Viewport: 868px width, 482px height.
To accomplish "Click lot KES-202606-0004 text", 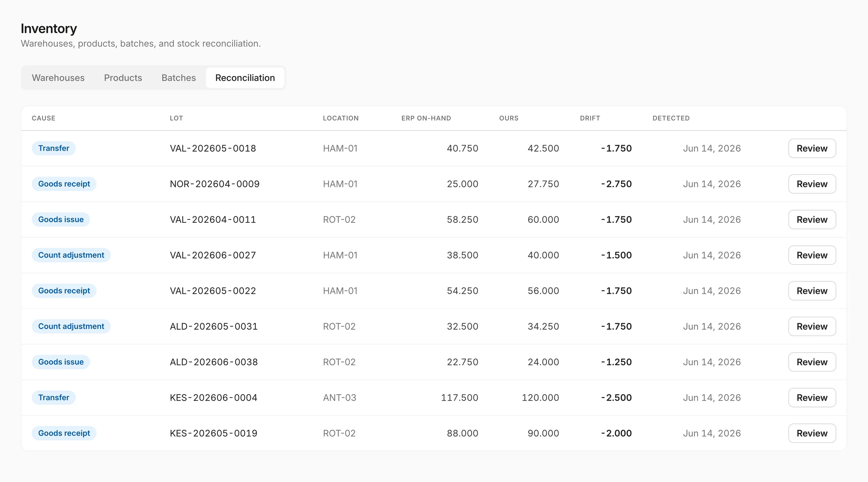I will (x=214, y=398).
